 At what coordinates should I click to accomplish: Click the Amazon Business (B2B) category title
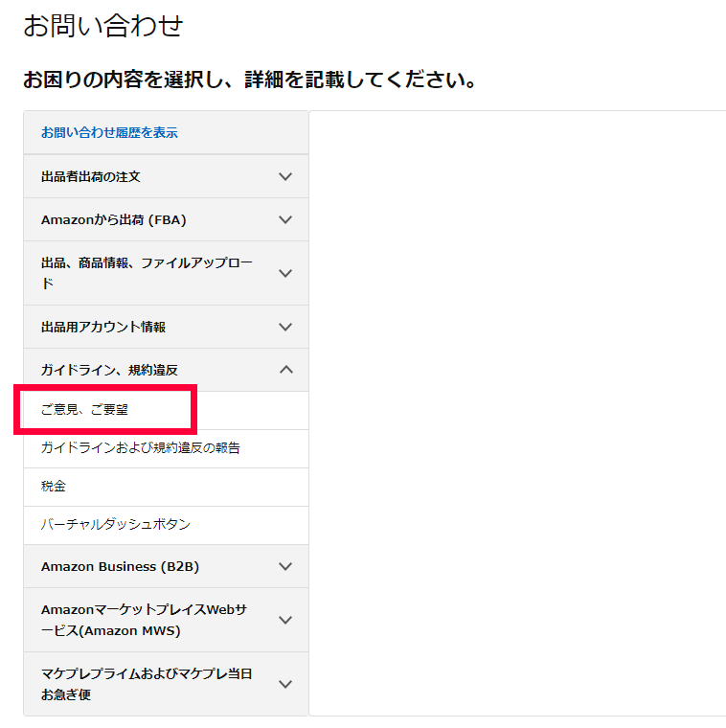point(120,566)
